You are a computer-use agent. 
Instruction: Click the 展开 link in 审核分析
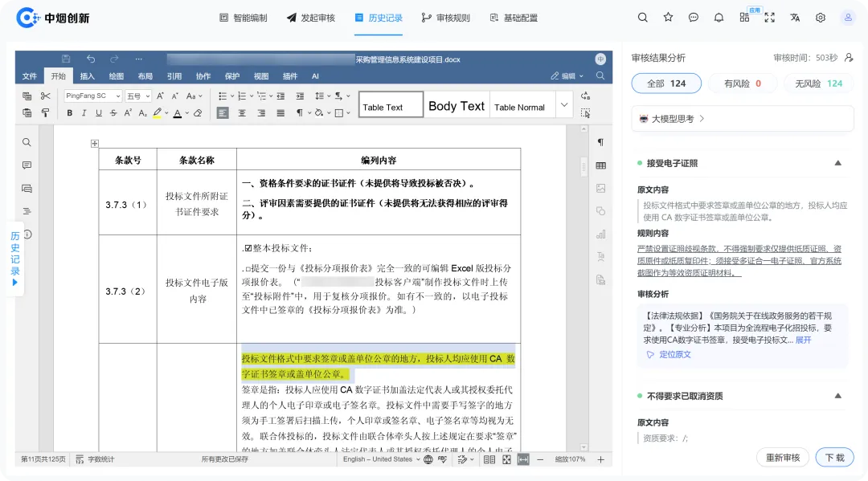803,340
